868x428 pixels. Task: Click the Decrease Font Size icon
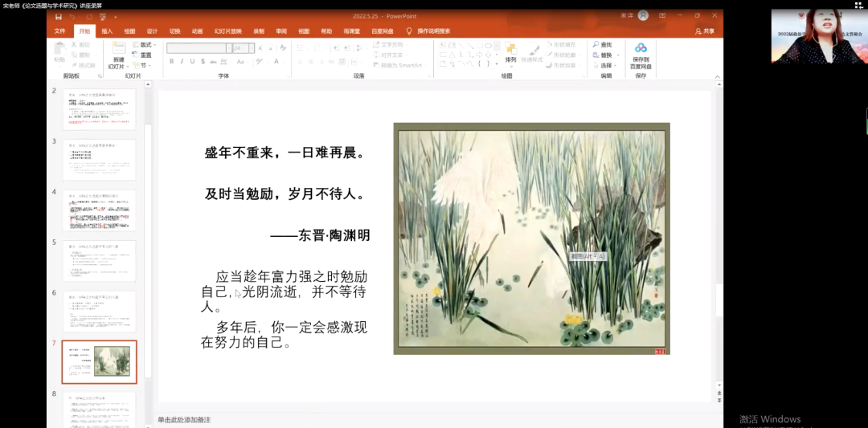[x=271, y=48]
